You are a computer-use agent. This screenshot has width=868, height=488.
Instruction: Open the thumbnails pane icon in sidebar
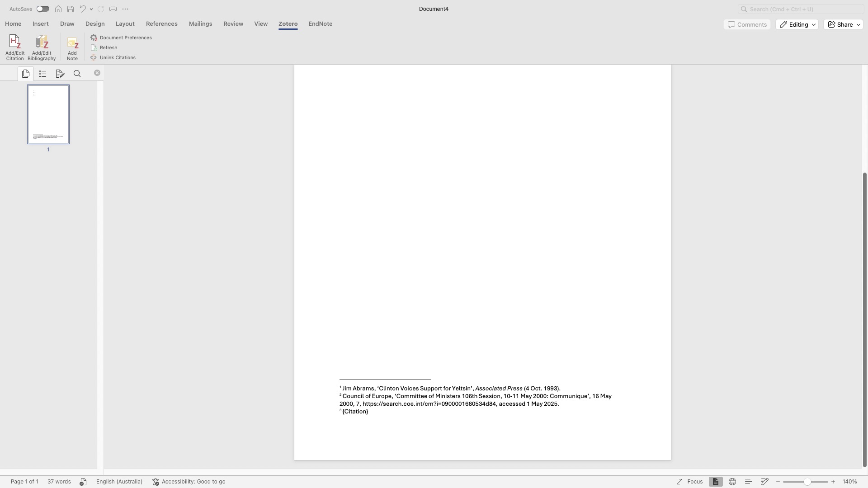[26, 74]
